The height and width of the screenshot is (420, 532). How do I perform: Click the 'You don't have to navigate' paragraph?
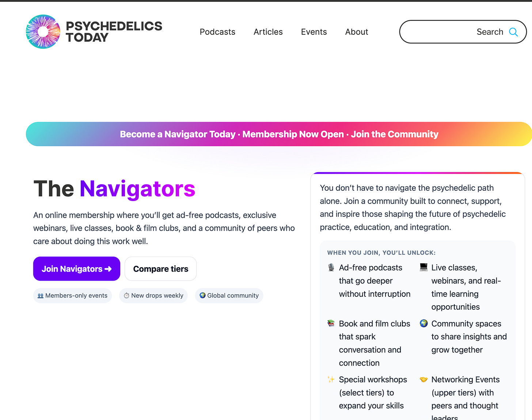[413, 208]
